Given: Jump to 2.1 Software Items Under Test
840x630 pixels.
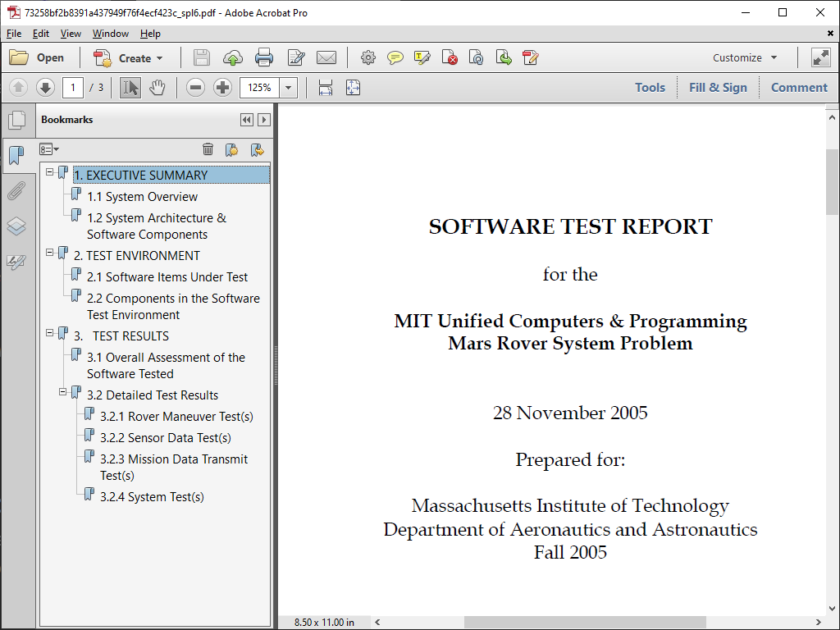Looking at the screenshot, I should pos(167,277).
